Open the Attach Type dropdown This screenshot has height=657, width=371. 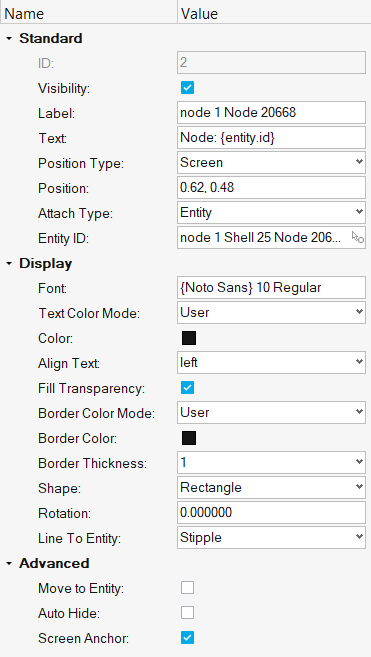[271, 212]
